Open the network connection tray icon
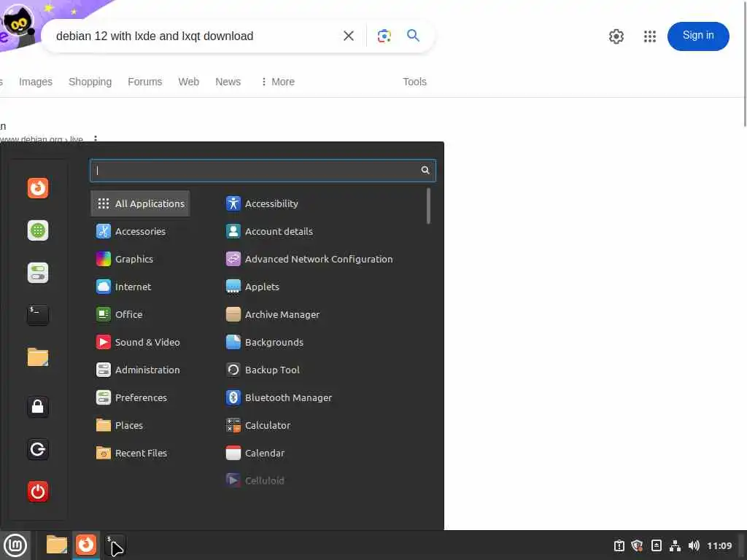The image size is (747, 560). point(675,545)
